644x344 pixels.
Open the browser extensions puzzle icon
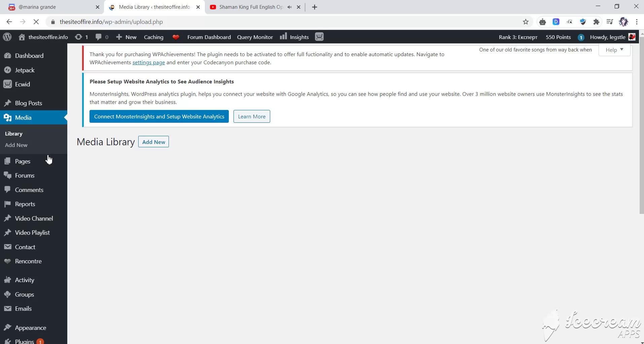(596, 22)
